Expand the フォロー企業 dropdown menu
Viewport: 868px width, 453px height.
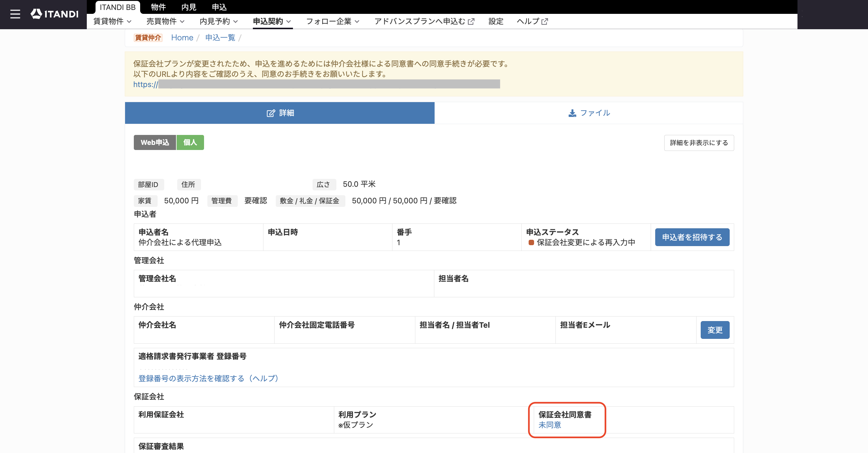tap(332, 21)
